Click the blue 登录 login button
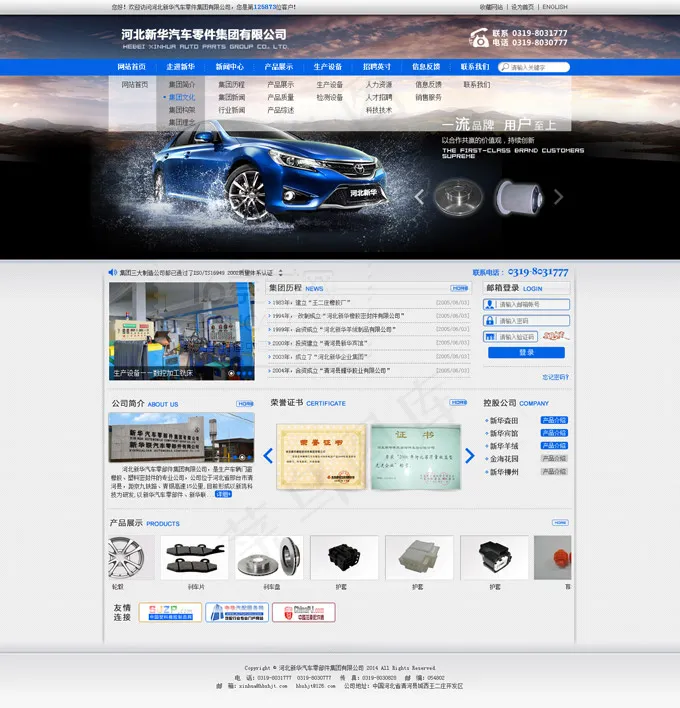This screenshot has width=680, height=708. click(526, 353)
